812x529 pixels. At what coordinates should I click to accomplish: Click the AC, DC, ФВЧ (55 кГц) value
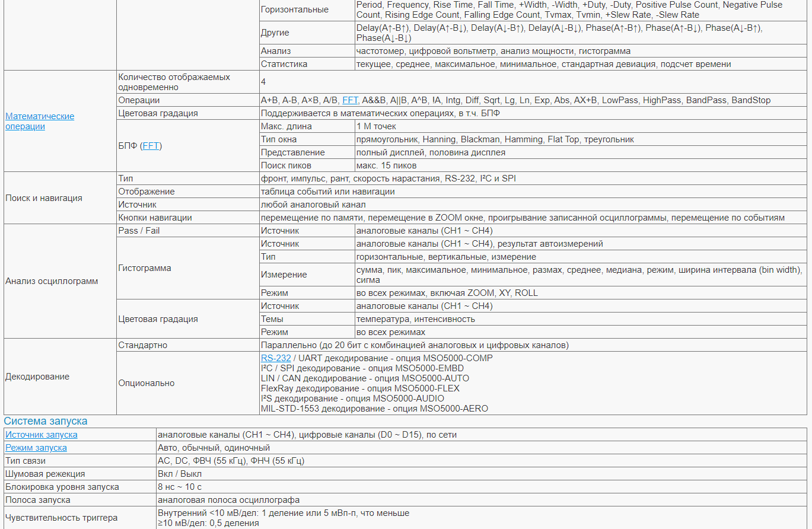point(231,461)
